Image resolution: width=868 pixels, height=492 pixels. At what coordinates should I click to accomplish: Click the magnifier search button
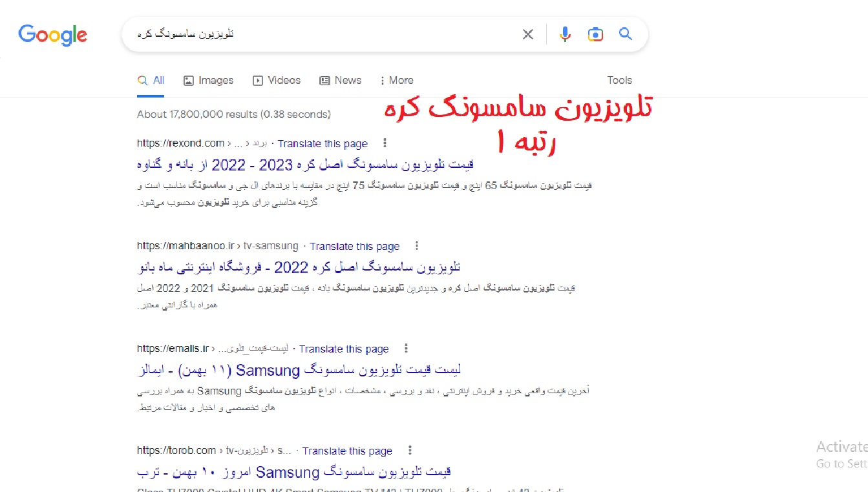pyautogui.click(x=625, y=34)
